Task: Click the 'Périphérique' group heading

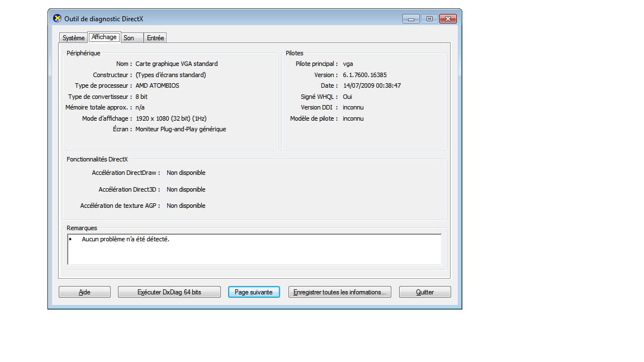Action: [83, 53]
